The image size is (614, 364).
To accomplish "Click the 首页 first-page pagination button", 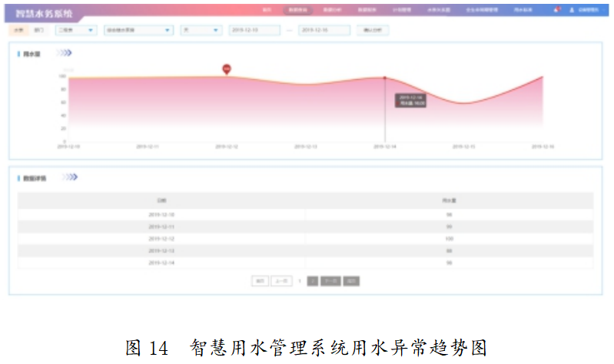I will (x=260, y=281).
